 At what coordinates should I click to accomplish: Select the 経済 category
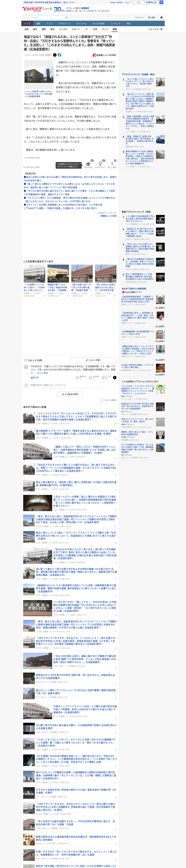[x=52, y=29]
